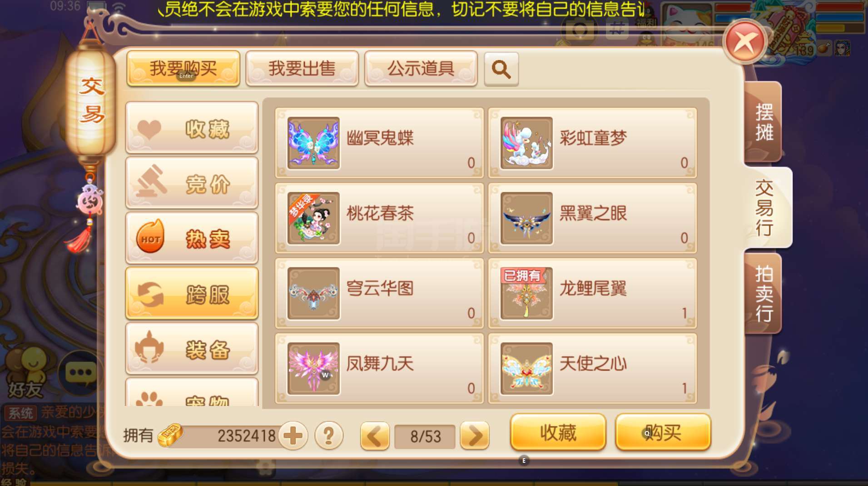This screenshot has width=868, height=486.
Task: Select the 彩虹童梦 item icon
Action: click(x=526, y=143)
